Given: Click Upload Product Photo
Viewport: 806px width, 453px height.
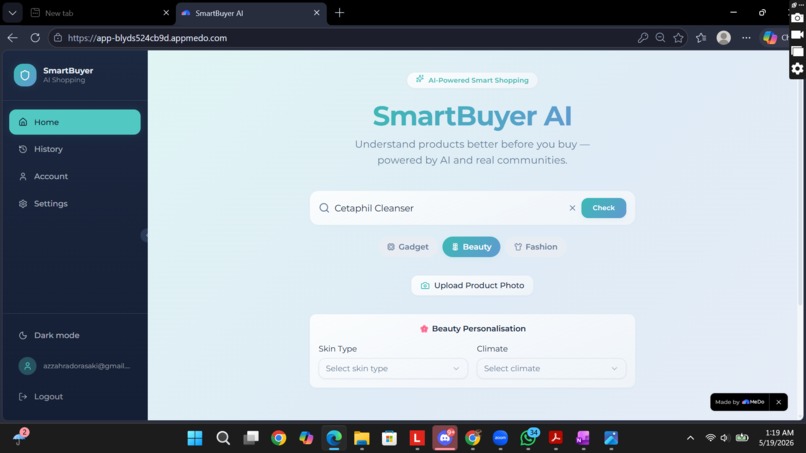Looking at the screenshot, I should [472, 285].
